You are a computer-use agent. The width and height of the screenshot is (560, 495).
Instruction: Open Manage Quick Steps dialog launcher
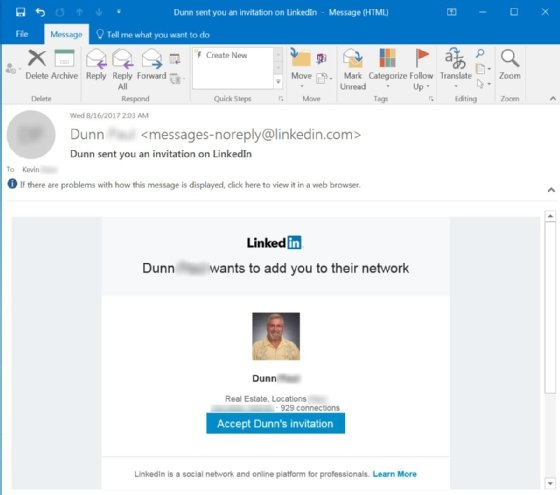tap(281, 99)
